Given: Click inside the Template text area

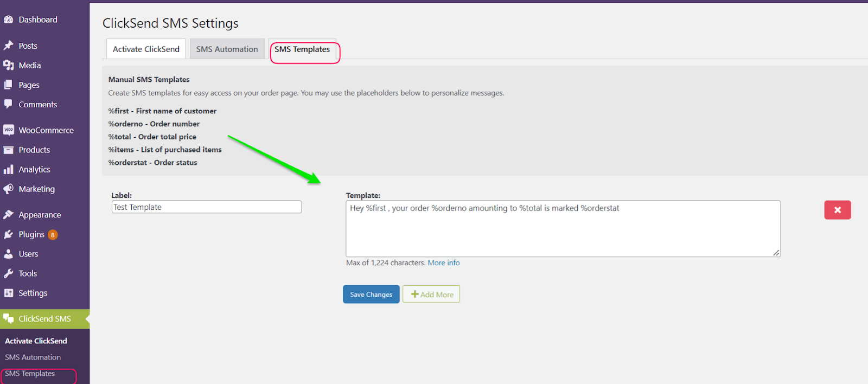Looking at the screenshot, I should [x=563, y=229].
